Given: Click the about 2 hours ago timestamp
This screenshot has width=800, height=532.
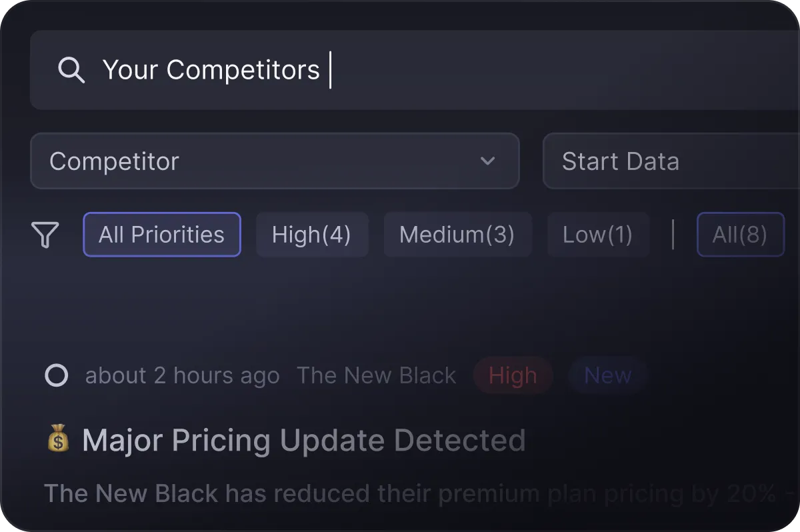Looking at the screenshot, I should [x=182, y=375].
